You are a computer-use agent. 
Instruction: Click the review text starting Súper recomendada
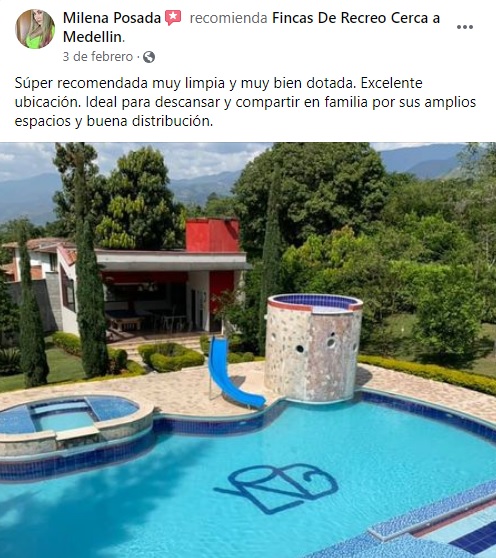(245, 102)
